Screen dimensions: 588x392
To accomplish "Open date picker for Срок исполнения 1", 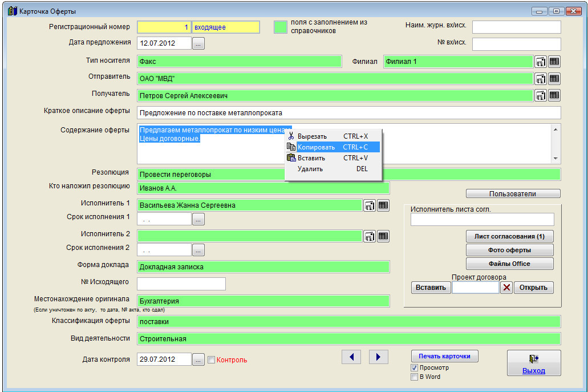I will (198, 219).
